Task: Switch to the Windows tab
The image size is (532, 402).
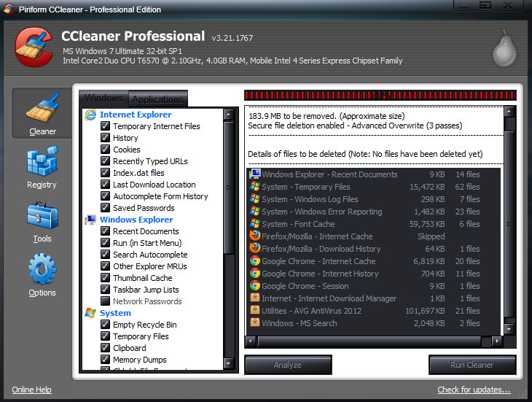Action: point(103,98)
